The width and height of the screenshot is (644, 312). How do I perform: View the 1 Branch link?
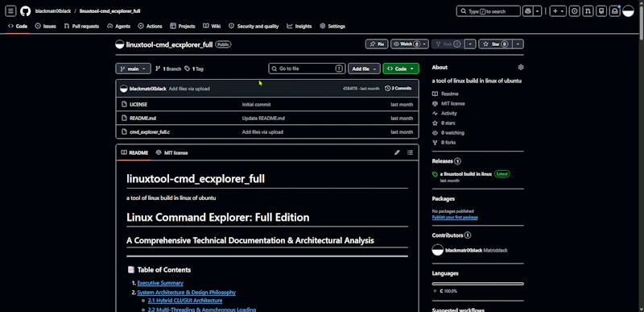click(x=168, y=69)
